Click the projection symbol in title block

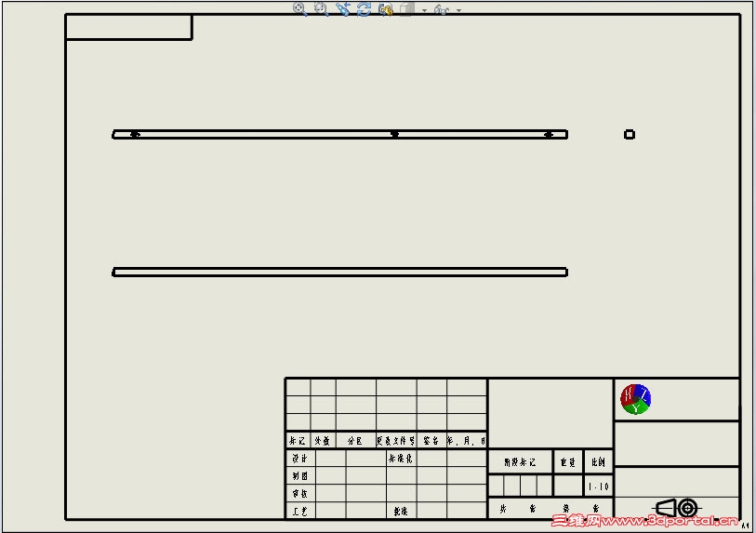pos(677,508)
